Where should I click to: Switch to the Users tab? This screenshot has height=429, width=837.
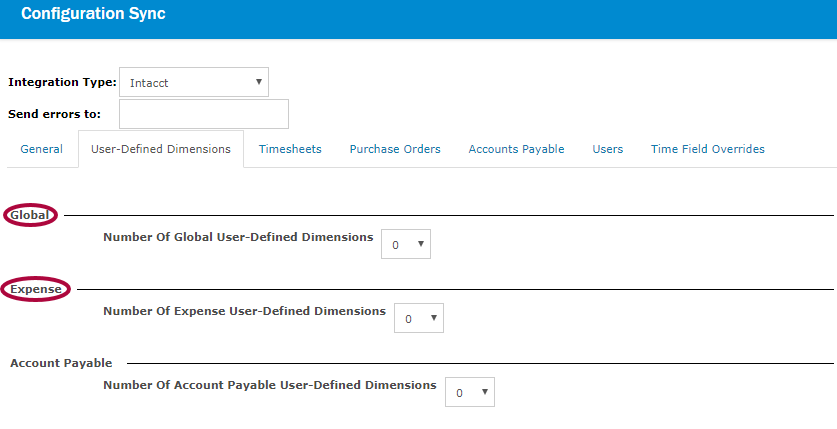(x=607, y=149)
